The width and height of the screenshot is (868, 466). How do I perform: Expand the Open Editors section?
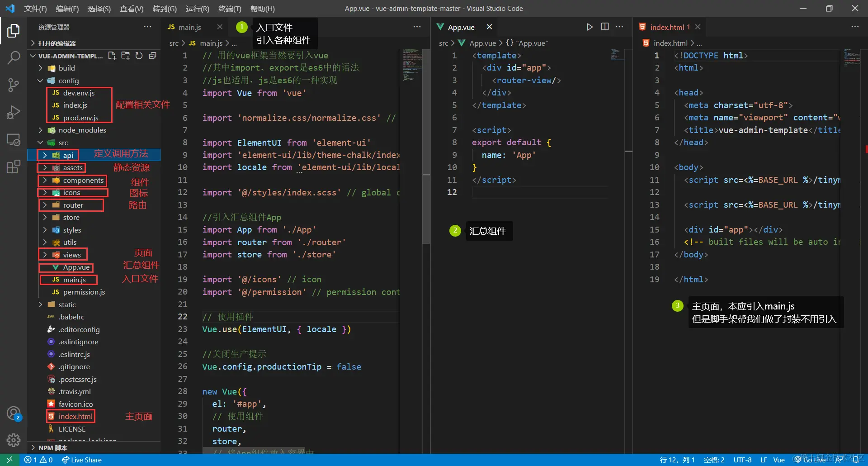point(57,43)
